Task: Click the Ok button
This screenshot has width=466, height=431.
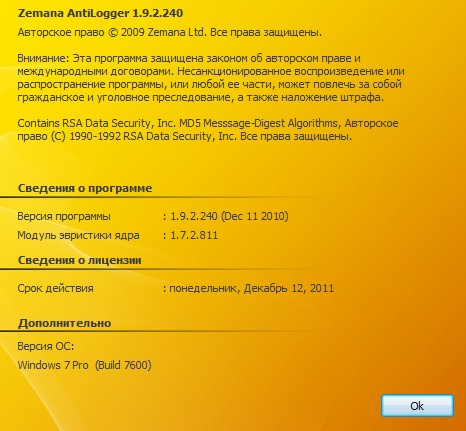Action: (x=417, y=406)
